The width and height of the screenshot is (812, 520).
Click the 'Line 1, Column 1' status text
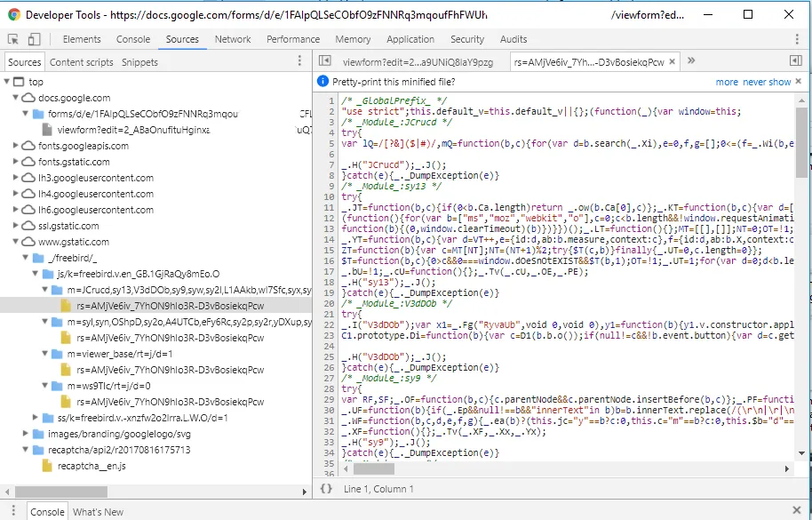[378, 489]
